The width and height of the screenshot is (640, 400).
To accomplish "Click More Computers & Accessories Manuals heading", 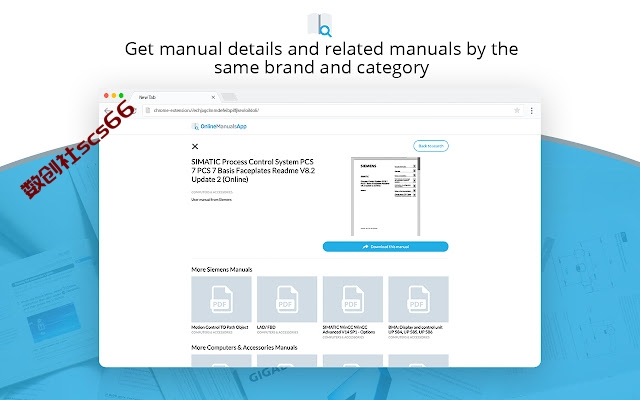I will 244,347.
